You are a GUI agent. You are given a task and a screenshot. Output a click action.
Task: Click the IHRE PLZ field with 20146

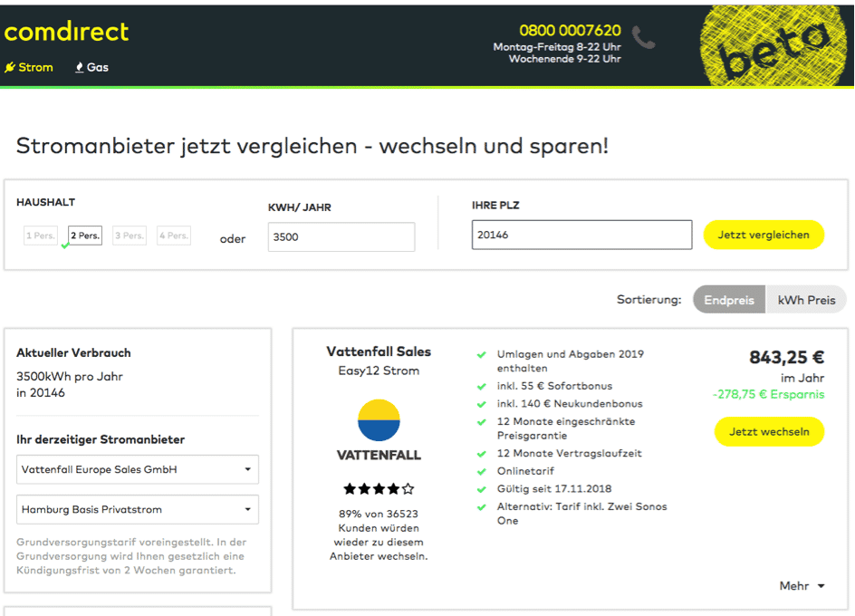[581, 235]
